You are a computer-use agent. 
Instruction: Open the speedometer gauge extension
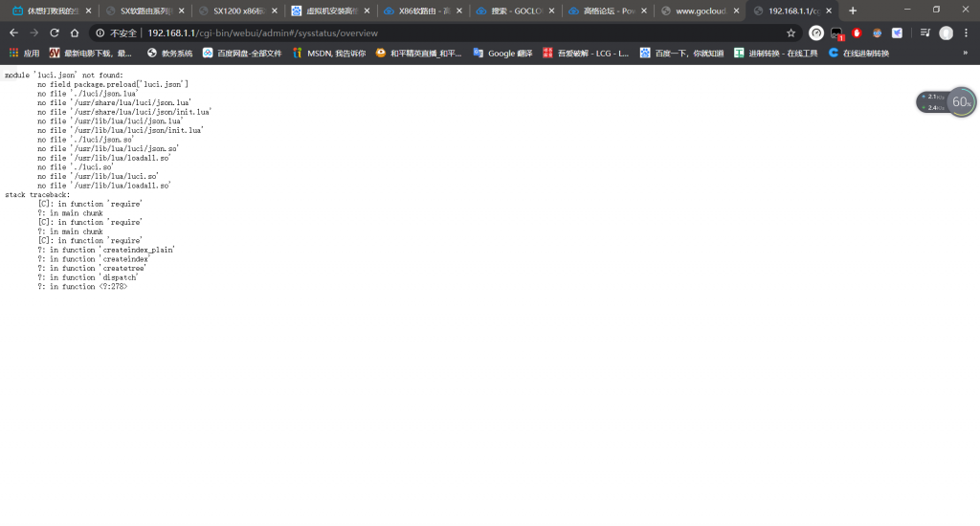tap(815, 33)
